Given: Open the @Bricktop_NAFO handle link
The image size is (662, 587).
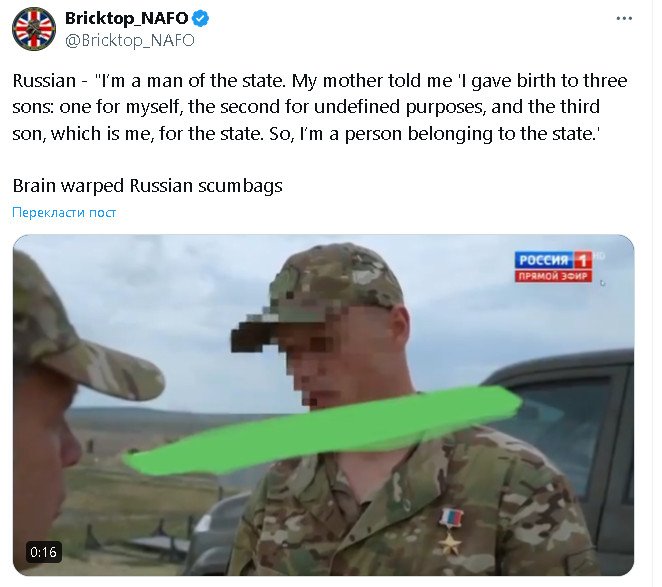Looking at the screenshot, I should pyautogui.click(x=130, y=41).
